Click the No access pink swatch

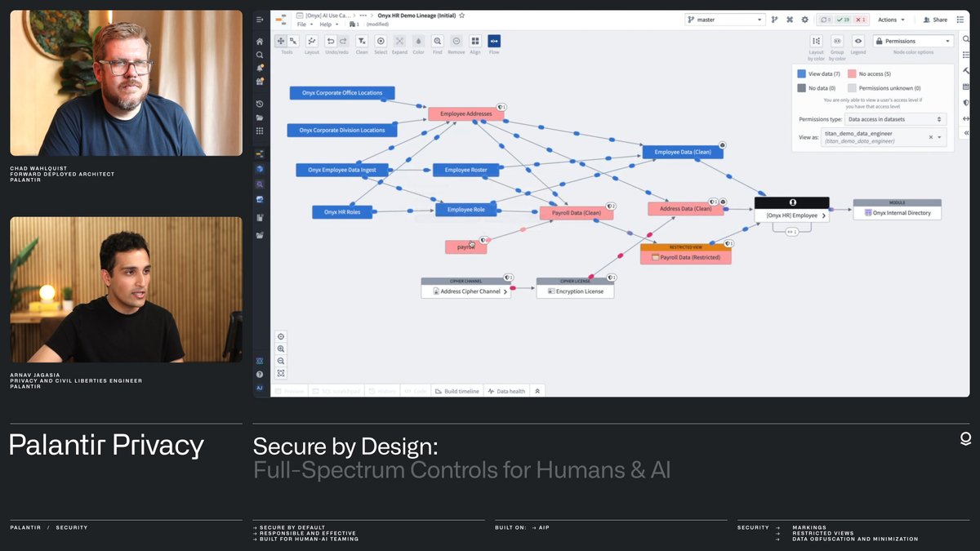pos(853,74)
